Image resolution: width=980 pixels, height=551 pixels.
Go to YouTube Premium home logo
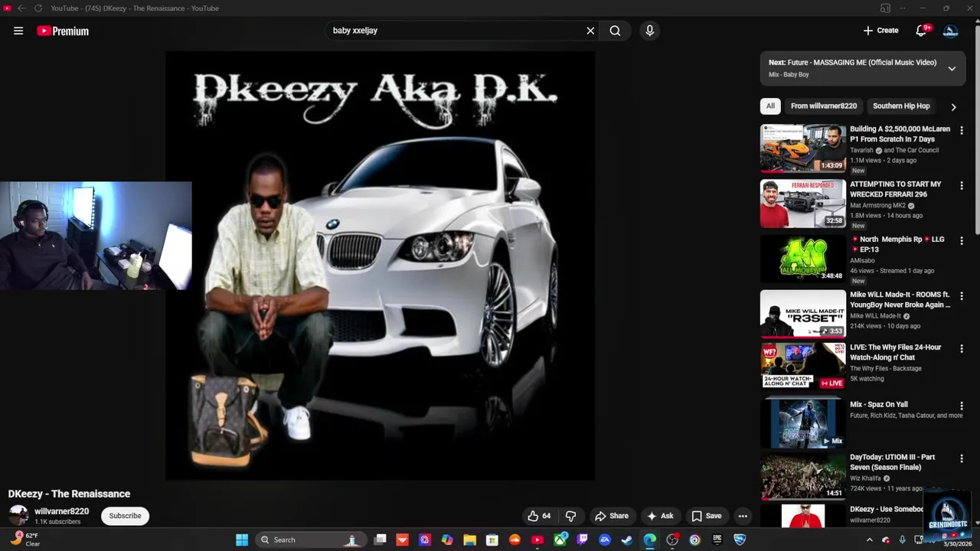click(63, 31)
